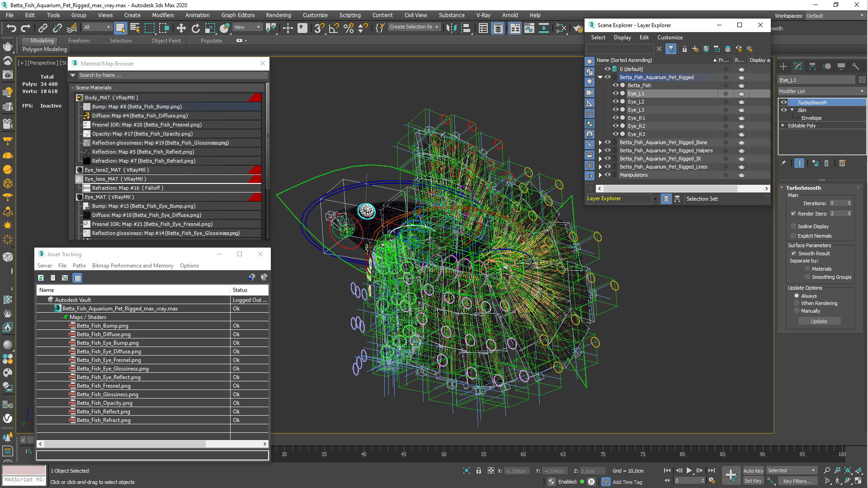
Task: Enable Isoline Display checkbox
Action: coord(793,226)
